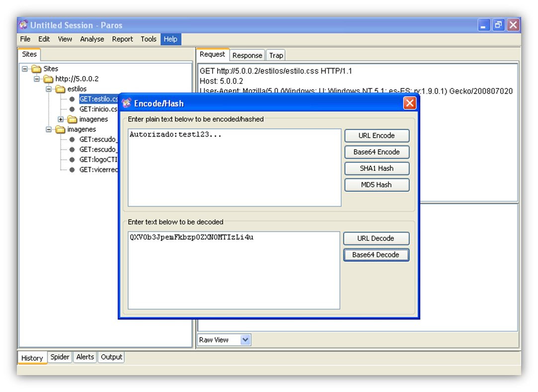
Task: Switch to the Alerts tab
Action: (85, 357)
